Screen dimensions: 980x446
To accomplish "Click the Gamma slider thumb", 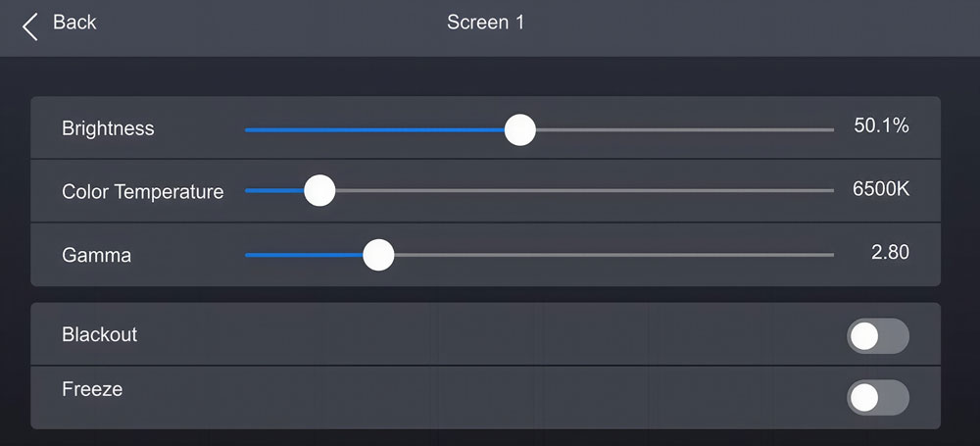I will click(x=378, y=255).
